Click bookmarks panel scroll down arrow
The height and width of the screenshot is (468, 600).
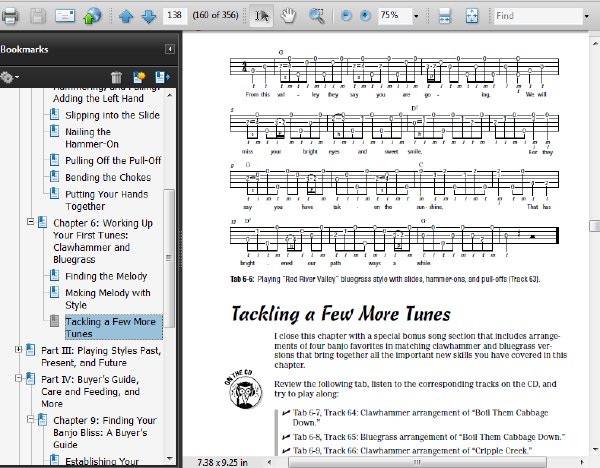tap(170, 458)
